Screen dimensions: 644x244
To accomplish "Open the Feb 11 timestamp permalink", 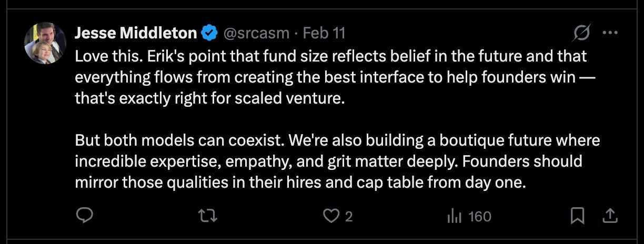I will pyautogui.click(x=324, y=33).
